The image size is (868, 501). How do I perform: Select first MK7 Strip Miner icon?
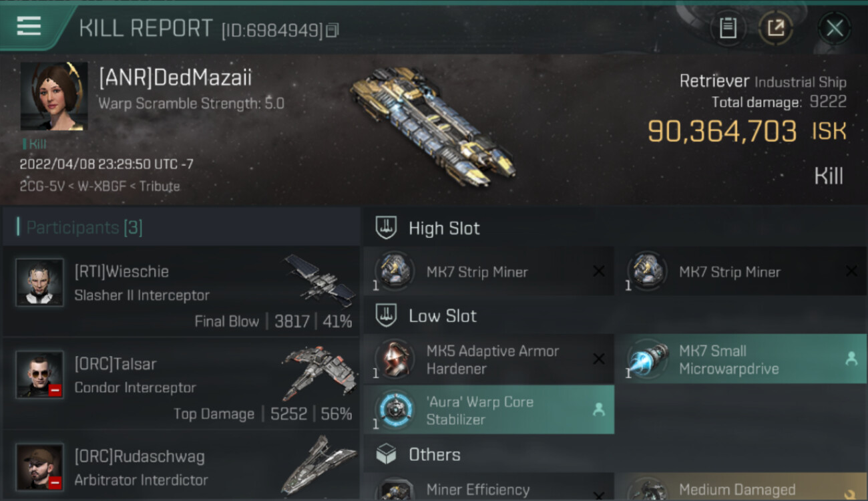pyautogui.click(x=394, y=271)
